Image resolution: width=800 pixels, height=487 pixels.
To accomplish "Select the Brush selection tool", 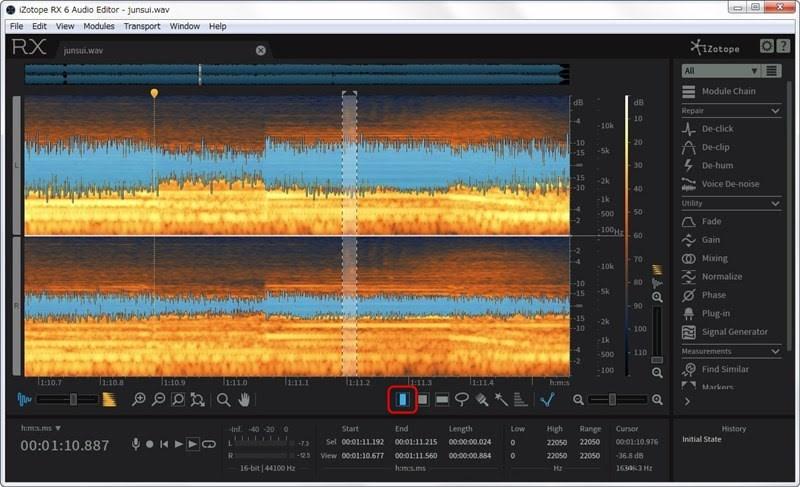I will coord(482,400).
